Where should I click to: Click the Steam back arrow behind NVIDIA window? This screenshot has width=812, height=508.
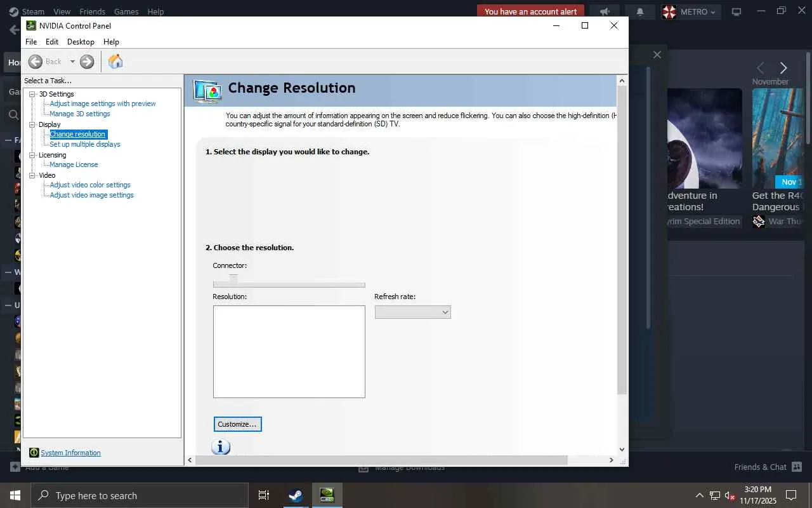pyautogui.click(x=14, y=30)
